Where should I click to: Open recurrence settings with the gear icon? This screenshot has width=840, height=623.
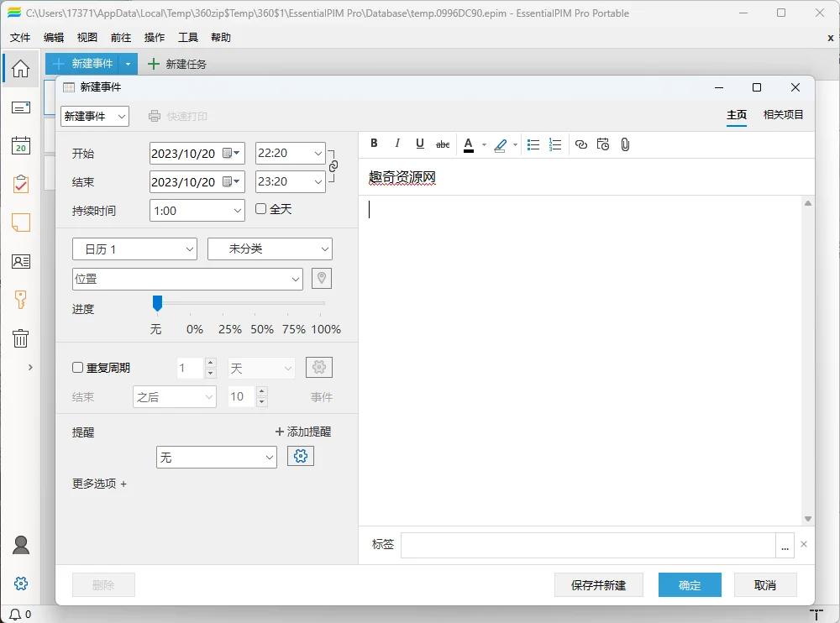[x=319, y=367]
